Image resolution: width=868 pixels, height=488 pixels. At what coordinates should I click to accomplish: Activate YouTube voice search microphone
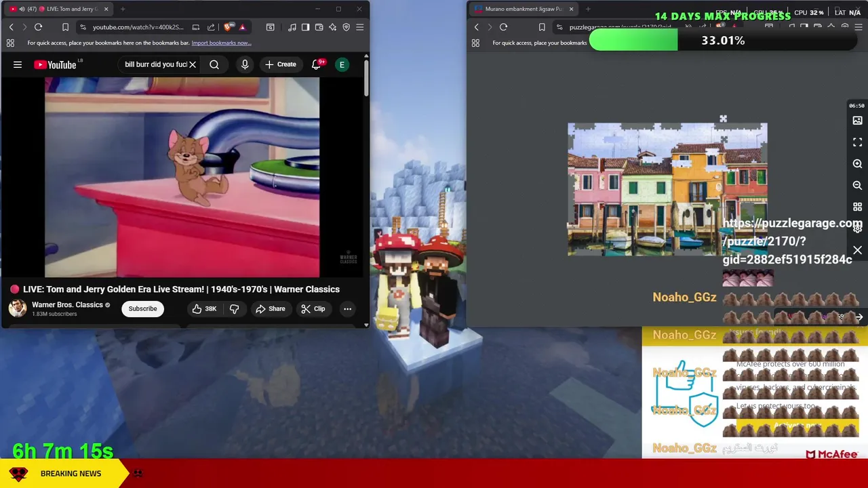(245, 64)
